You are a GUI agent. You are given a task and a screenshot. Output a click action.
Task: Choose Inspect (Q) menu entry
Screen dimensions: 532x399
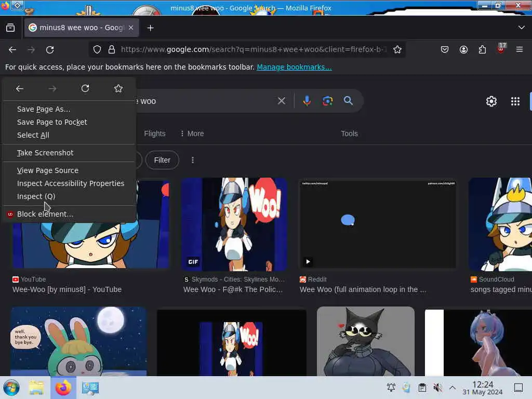pos(70,196)
